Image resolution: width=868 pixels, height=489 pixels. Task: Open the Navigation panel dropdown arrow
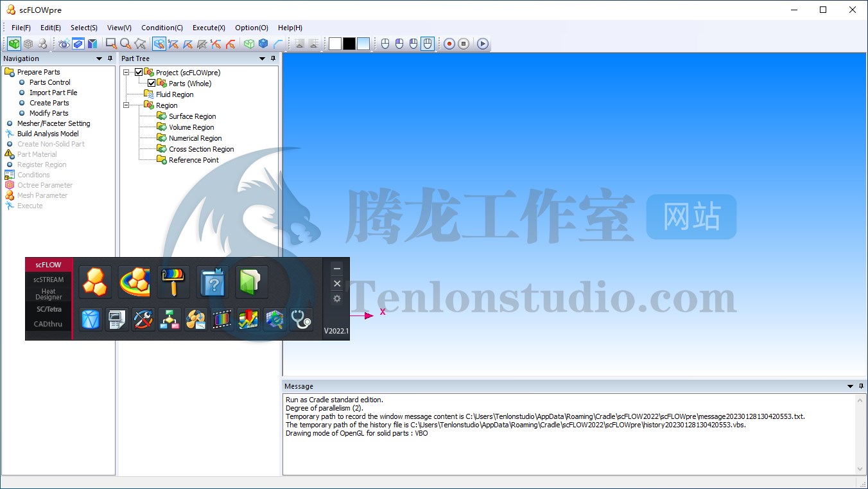pos(100,58)
